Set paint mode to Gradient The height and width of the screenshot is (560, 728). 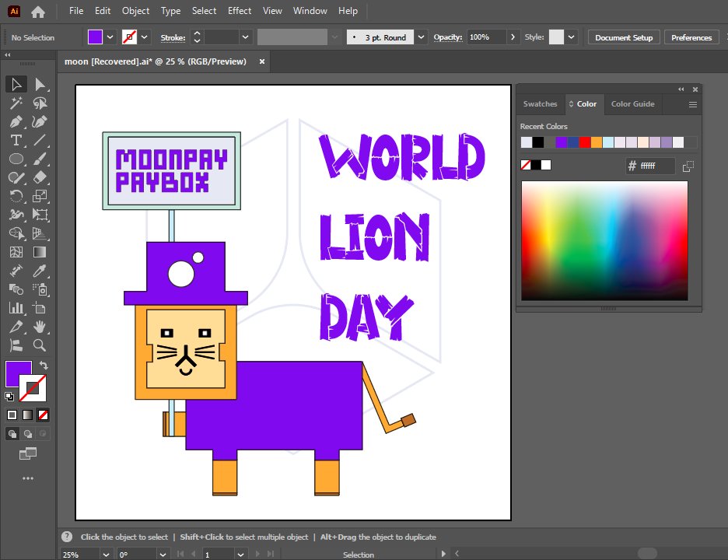click(x=28, y=415)
